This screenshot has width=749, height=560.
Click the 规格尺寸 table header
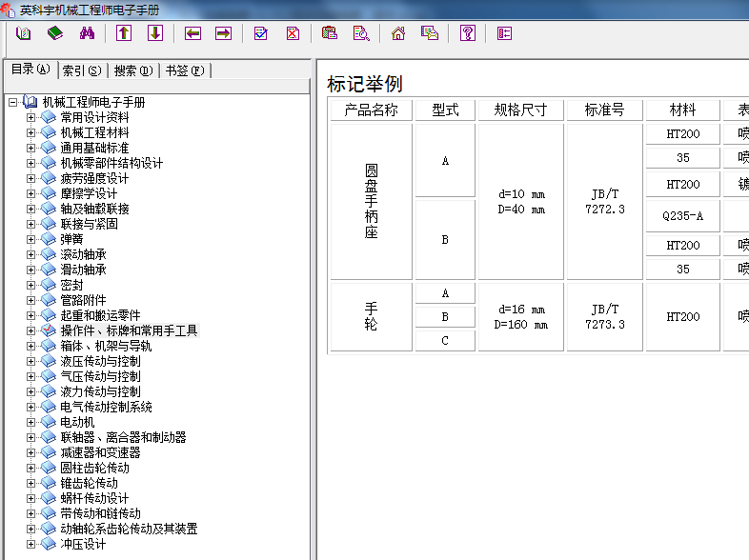520,110
